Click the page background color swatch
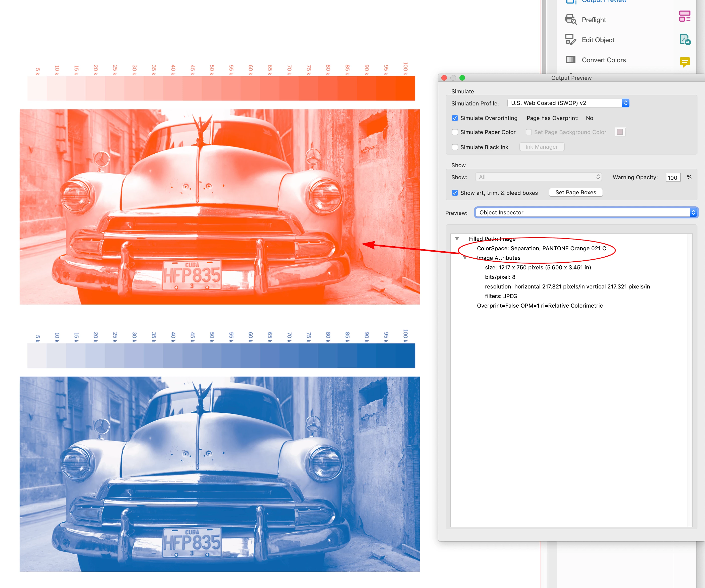Screen dimensions: 705x588 [x=620, y=132]
